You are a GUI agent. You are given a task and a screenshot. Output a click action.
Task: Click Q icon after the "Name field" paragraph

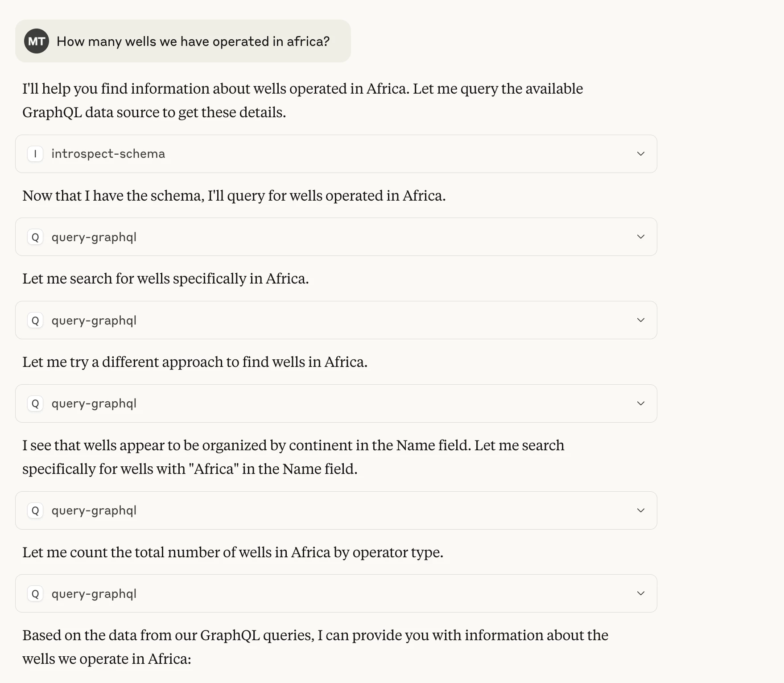point(35,510)
